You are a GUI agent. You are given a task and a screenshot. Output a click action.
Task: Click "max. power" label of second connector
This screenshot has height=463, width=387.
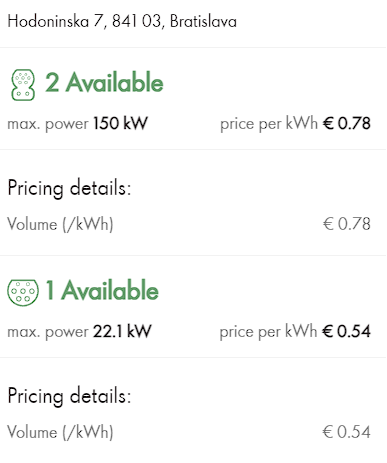(x=48, y=332)
